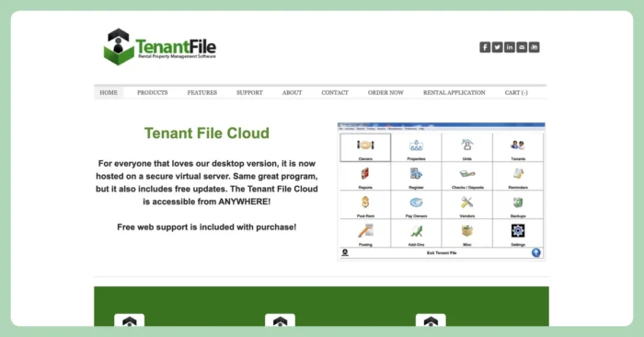Open the CONTACT menu item
The image size is (644, 337).
point(335,92)
